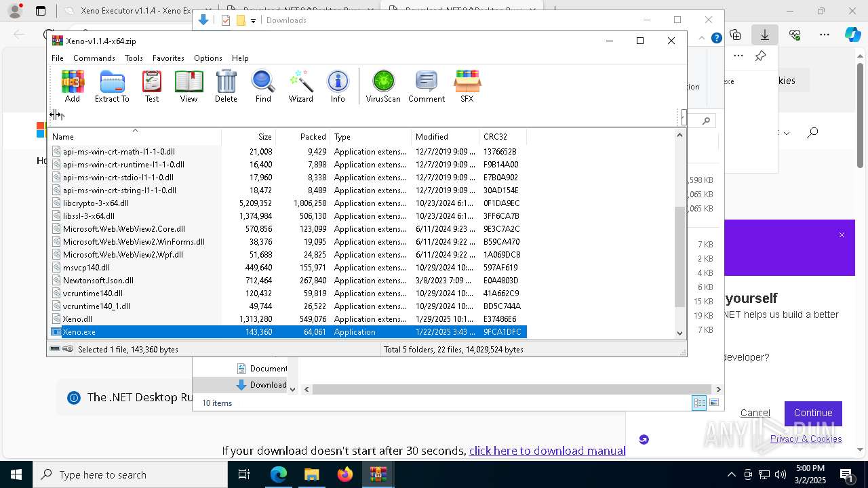
Task: Switch Explorer to details view icon
Action: [699, 403]
